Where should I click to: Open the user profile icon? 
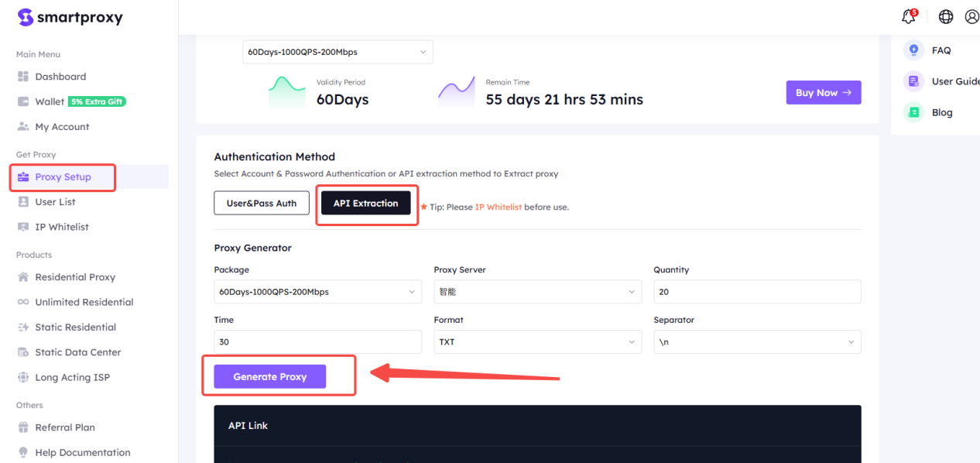(x=971, y=17)
